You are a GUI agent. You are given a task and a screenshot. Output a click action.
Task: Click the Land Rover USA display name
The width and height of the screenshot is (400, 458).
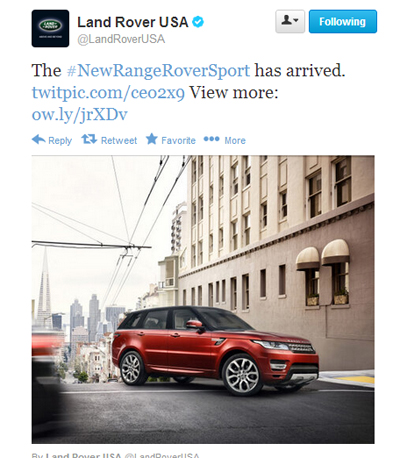pos(133,22)
